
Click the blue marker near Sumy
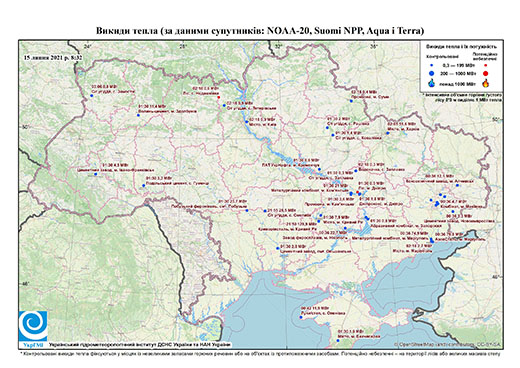pos(351,101)
